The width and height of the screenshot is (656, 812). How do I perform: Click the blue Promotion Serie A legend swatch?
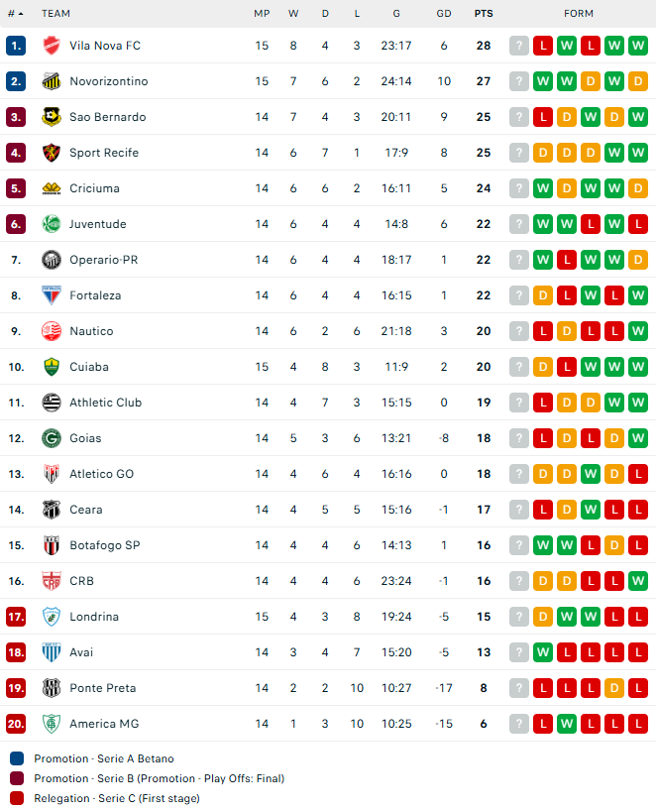[17, 758]
